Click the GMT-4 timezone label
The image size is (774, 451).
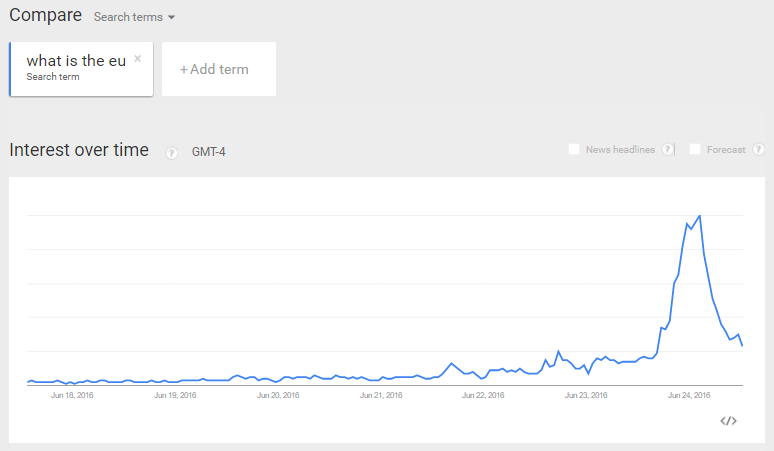209,152
